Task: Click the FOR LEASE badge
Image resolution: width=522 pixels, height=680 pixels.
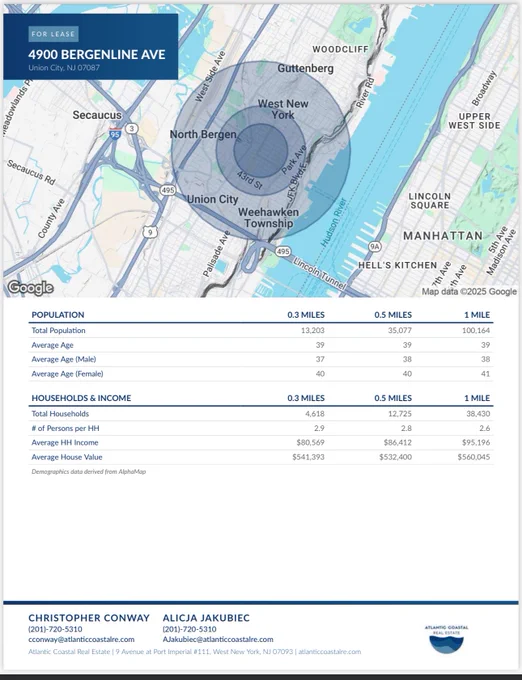Action: [x=53, y=34]
